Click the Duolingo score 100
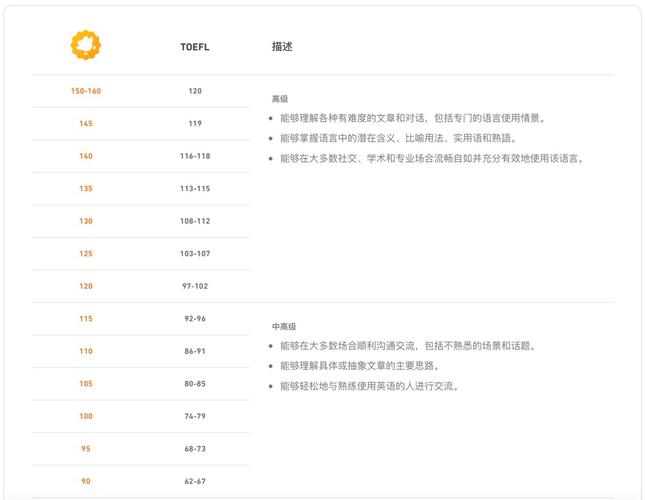 point(86,416)
